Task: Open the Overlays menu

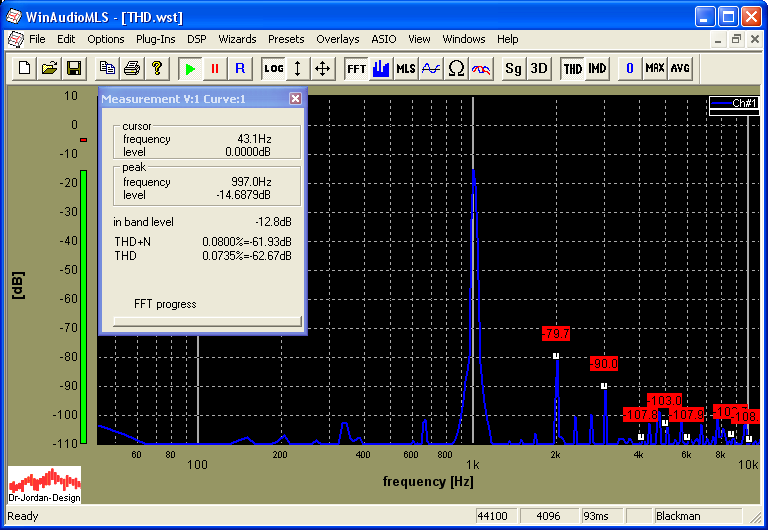Action: [x=337, y=39]
